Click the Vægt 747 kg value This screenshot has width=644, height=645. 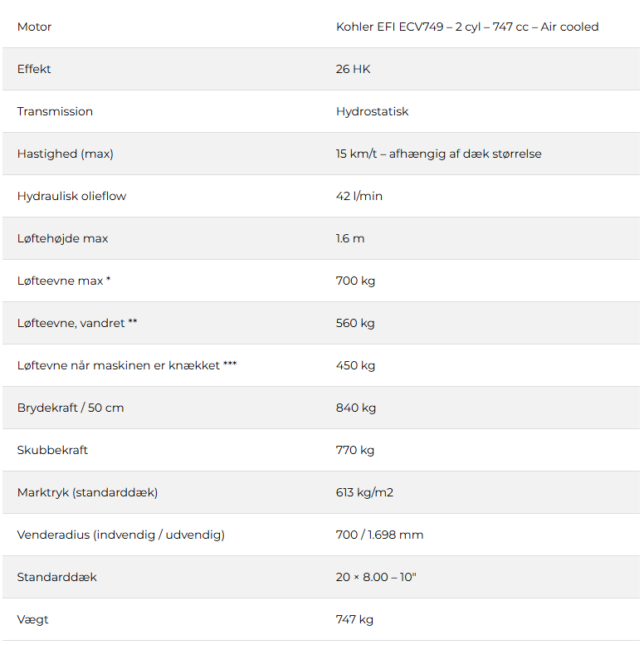click(354, 619)
